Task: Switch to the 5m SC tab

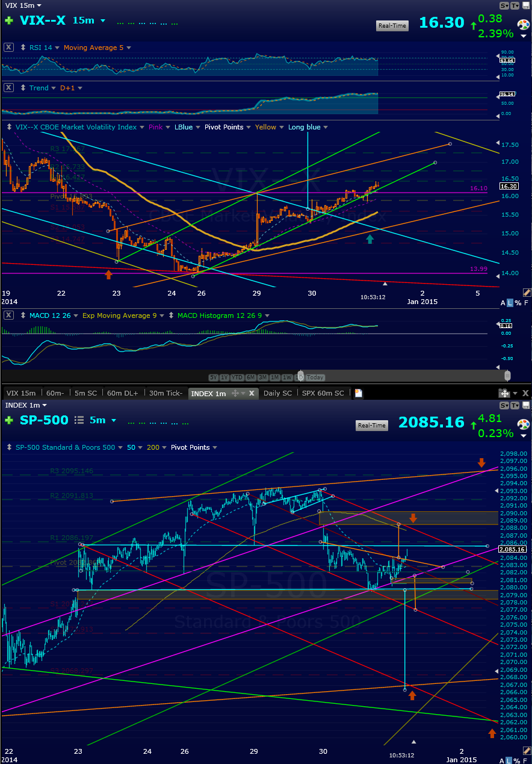Action: click(85, 393)
